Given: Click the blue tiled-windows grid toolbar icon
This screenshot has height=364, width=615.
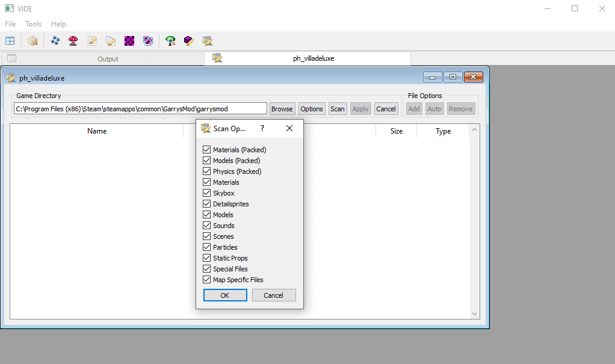Looking at the screenshot, I should point(10,41).
